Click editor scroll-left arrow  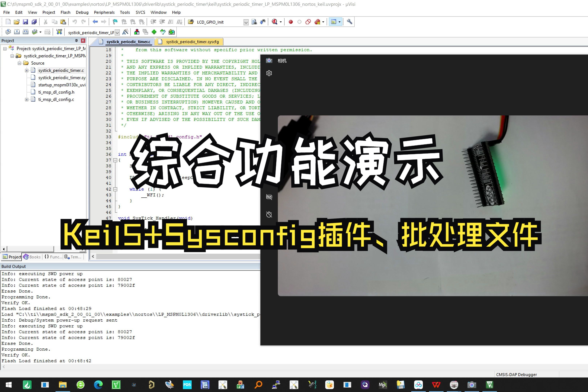click(93, 256)
